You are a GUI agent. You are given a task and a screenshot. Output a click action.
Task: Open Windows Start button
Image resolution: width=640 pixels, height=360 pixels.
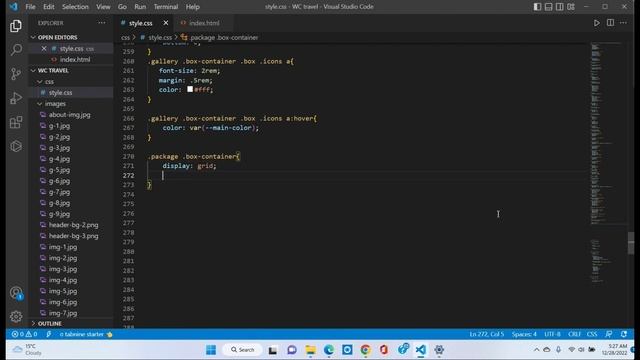[x=211, y=350]
